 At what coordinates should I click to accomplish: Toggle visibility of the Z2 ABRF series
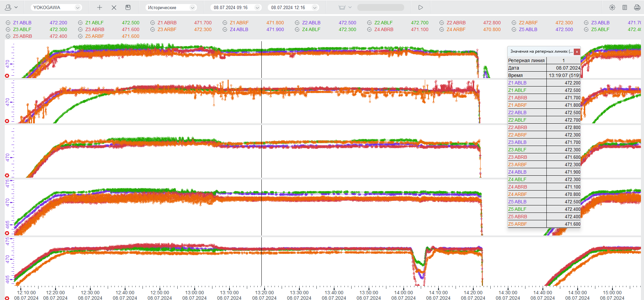pyautogui.click(x=514, y=23)
